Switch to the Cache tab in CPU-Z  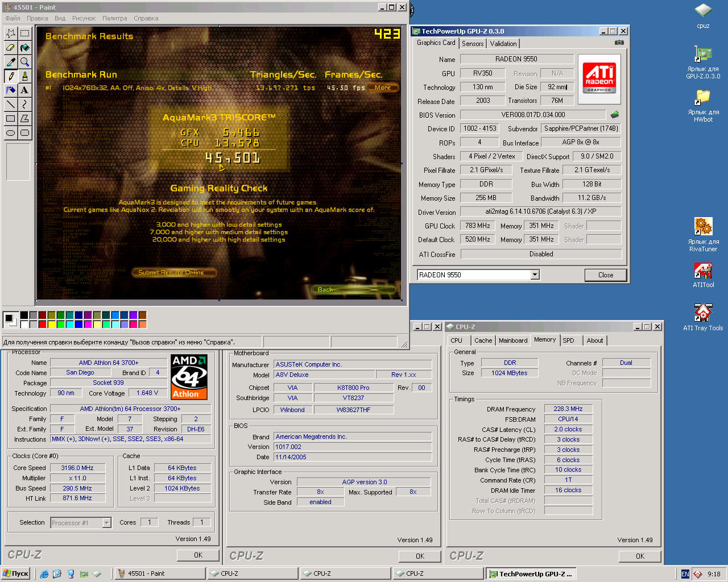(x=483, y=340)
